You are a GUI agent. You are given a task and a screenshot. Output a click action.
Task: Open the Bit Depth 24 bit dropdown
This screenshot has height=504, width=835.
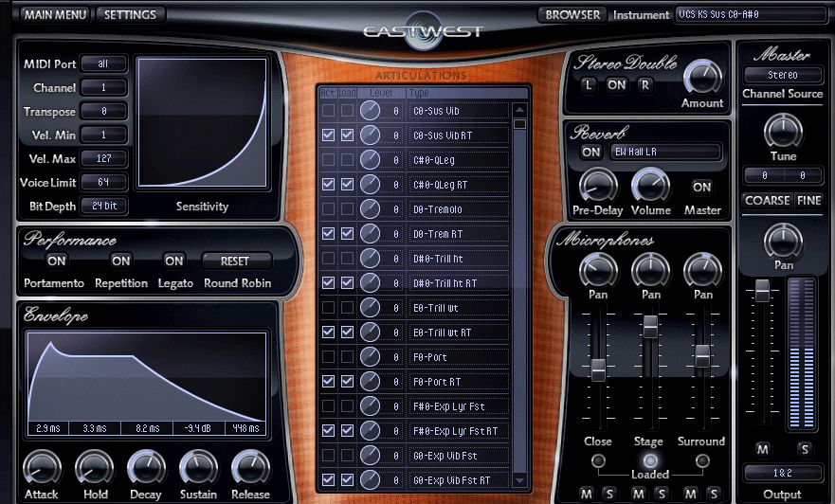coord(104,206)
